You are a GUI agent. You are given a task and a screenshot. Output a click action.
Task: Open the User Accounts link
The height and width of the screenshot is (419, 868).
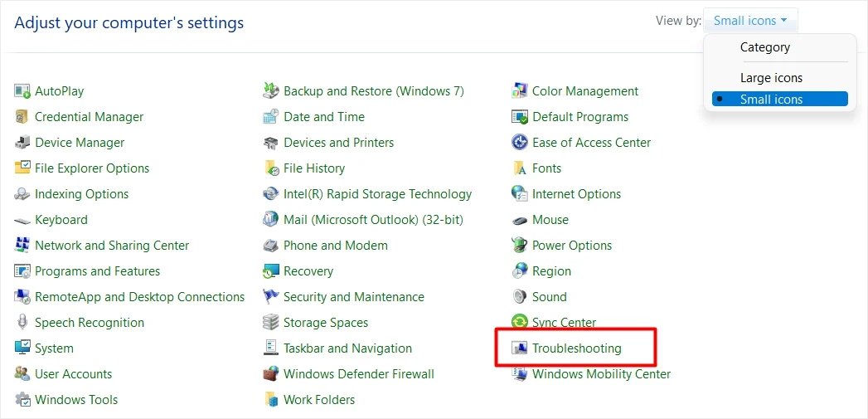[x=73, y=374]
